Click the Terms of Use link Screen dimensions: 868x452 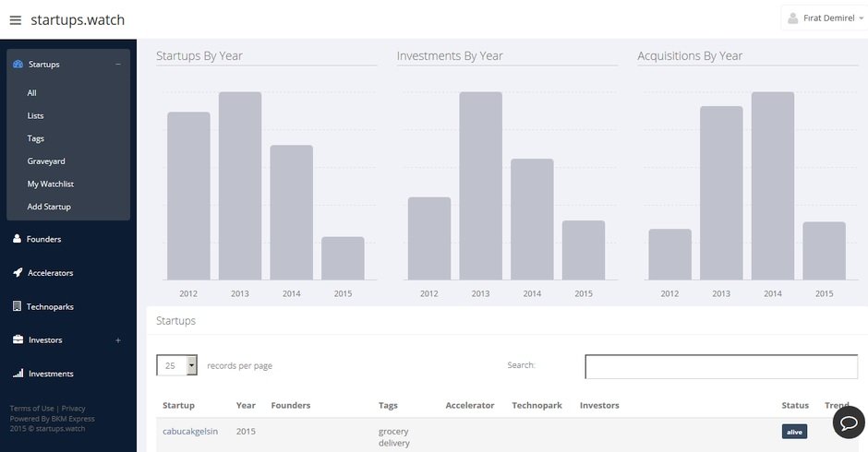(x=31, y=409)
